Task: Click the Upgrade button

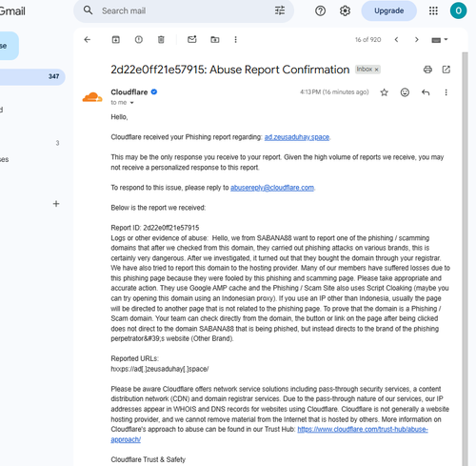Action: coord(388,10)
